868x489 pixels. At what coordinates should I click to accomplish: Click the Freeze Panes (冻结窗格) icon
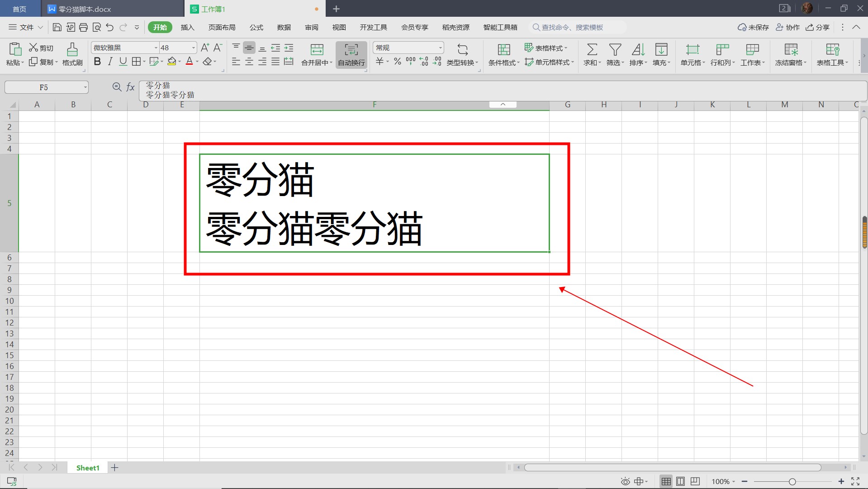click(x=791, y=49)
